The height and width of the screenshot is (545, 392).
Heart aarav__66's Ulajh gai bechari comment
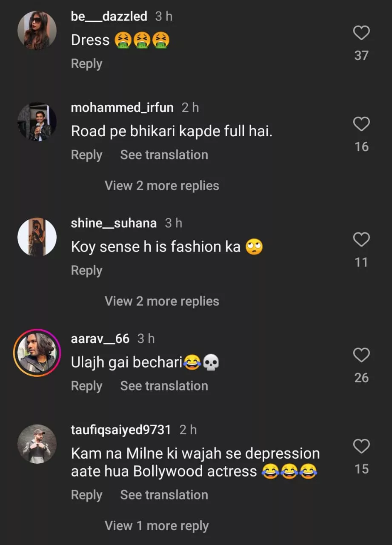click(x=361, y=355)
